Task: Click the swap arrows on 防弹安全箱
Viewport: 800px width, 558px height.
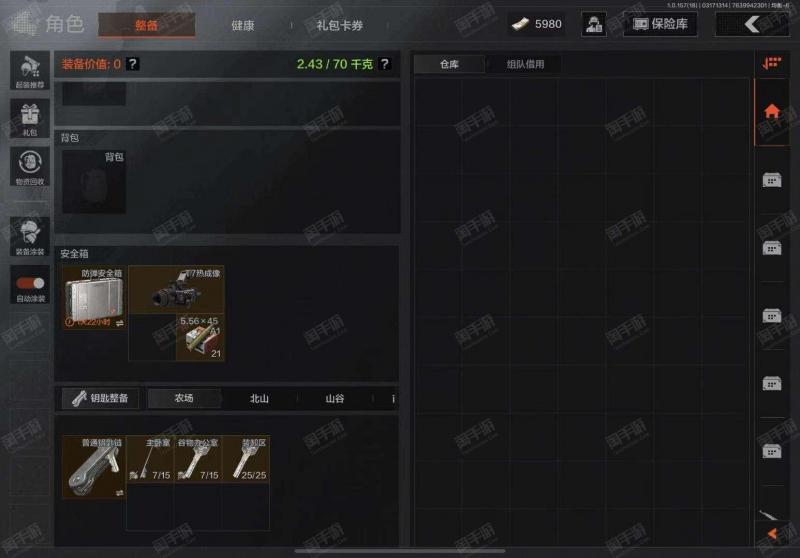Action: point(119,323)
